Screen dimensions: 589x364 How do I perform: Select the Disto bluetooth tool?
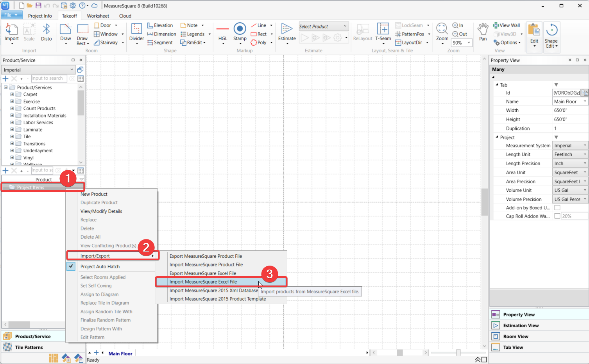(x=46, y=33)
